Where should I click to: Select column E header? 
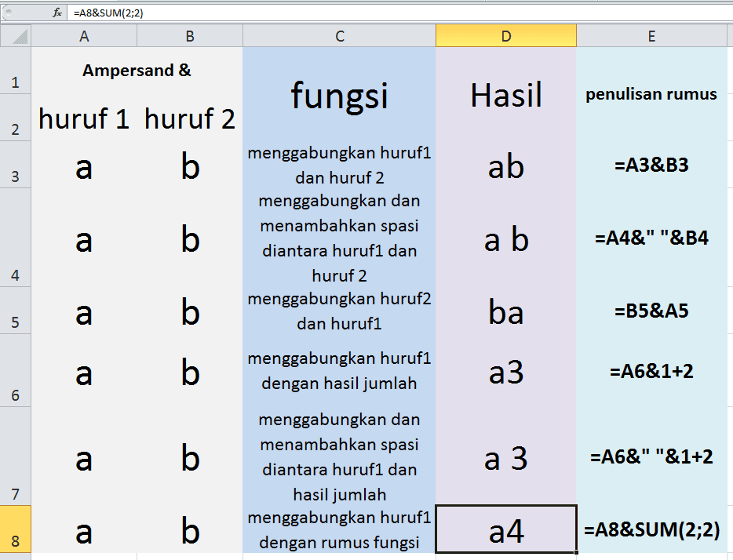(651, 36)
